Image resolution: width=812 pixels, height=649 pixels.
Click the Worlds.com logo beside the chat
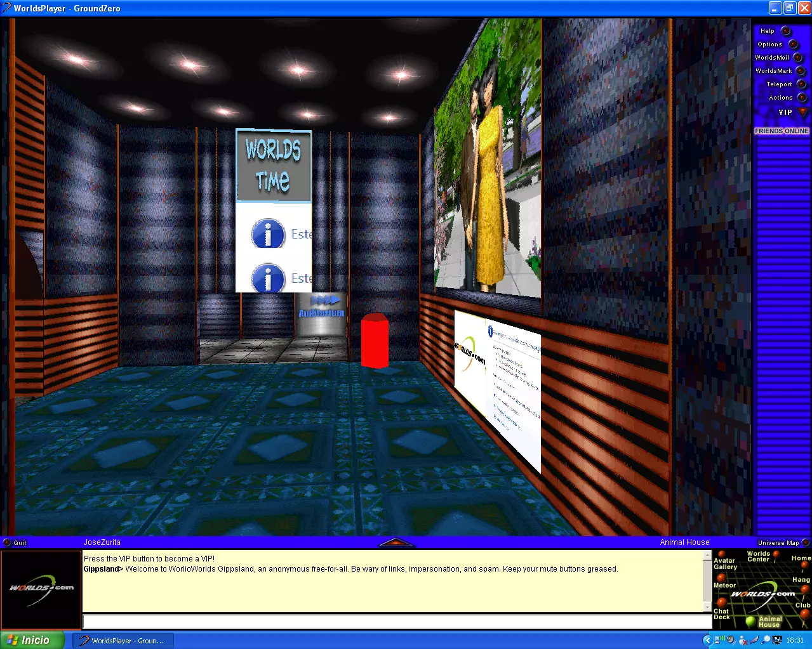click(41, 590)
